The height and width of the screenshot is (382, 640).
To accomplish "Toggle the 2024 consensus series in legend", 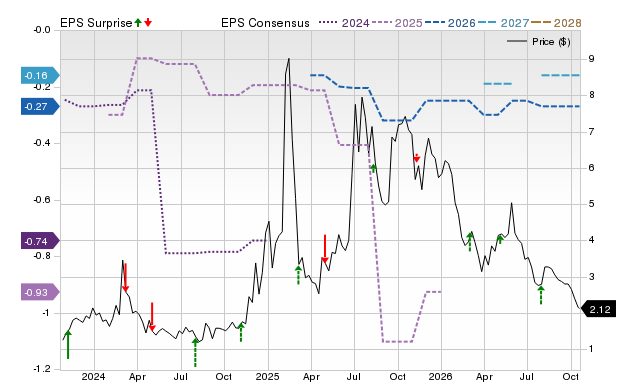I will click(x=344, y=23).
